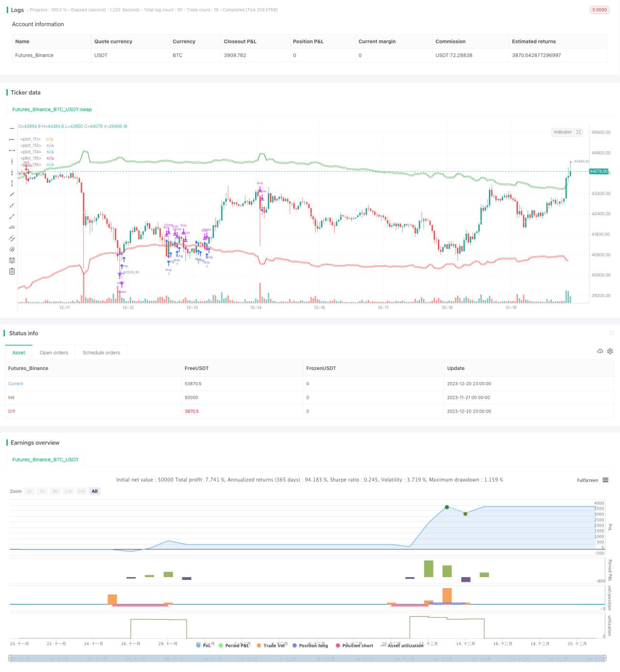Open the earnings chart hamburger export menu
The width and height of the screenshot is (620, 672).
pos(605,480)
